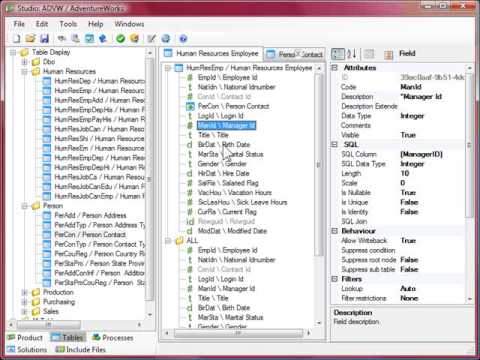Click the folder icon beside Table Display

[x=25, y=52]
